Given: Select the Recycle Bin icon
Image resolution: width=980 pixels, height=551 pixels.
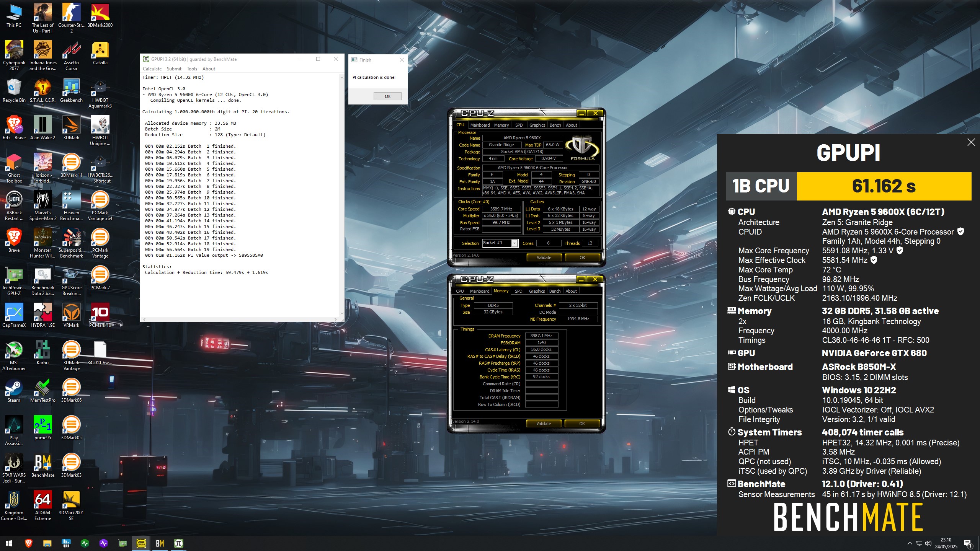Looking at the screenshot, I should click(x=14, y=91).
